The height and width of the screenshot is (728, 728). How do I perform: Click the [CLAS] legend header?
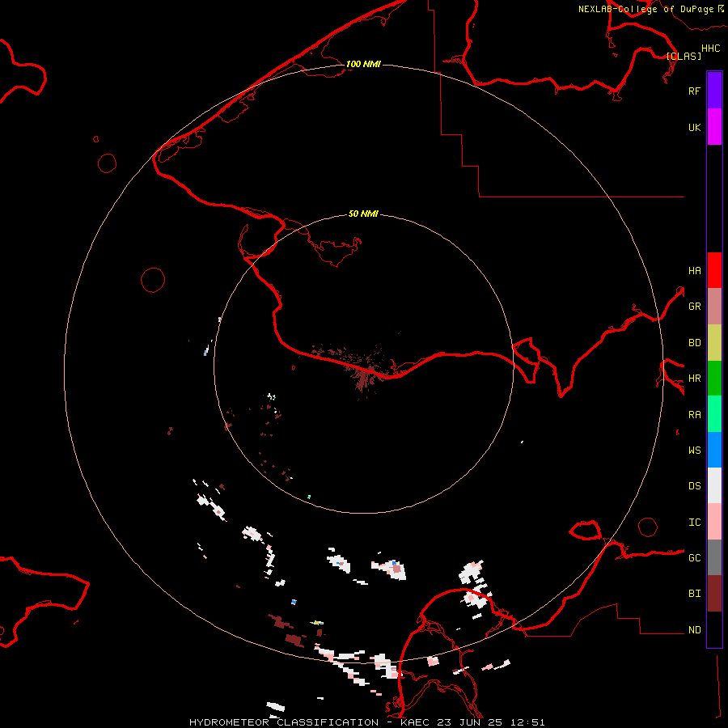(x=684, y=56)
